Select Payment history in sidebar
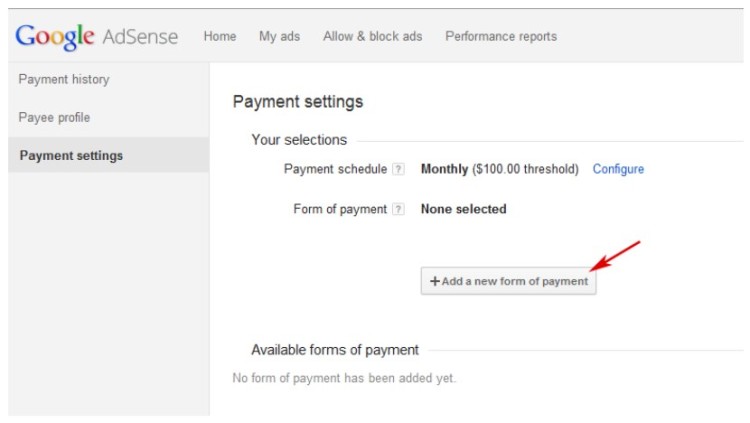Image resolution: width=750 pixels, height=423 pixels. tap(64, 79)
